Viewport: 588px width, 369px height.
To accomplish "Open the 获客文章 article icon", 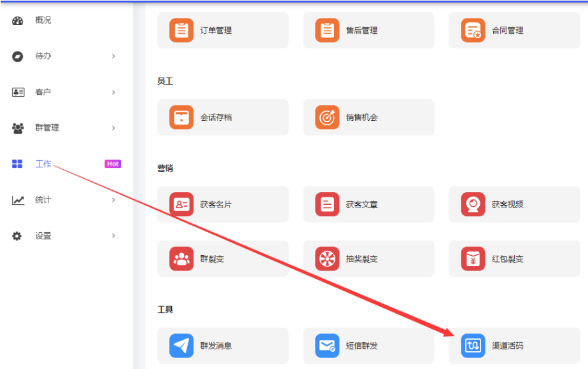I will click(327, 204).
